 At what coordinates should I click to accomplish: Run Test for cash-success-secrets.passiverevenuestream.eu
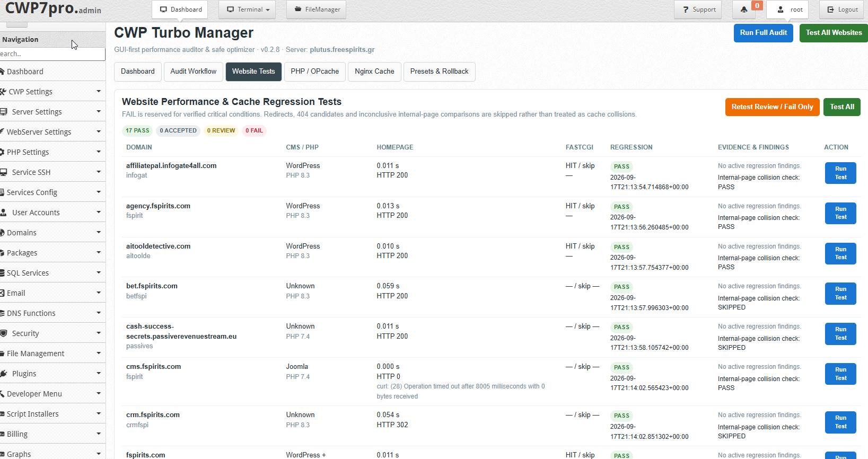840,333
